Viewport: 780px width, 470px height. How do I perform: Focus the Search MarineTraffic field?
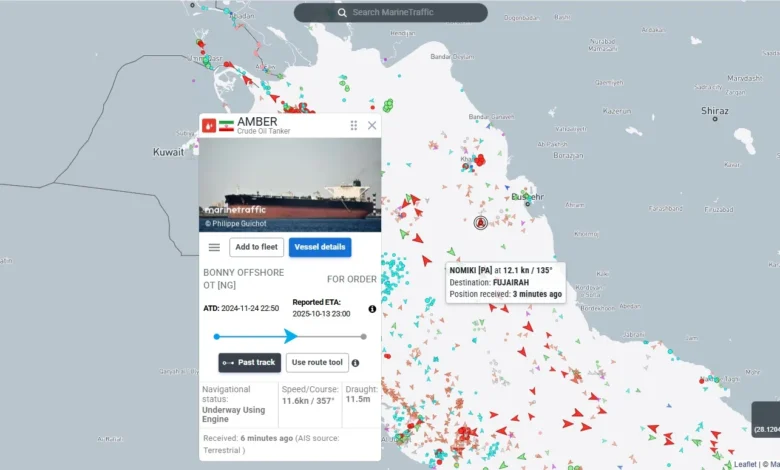click(400, 13)
